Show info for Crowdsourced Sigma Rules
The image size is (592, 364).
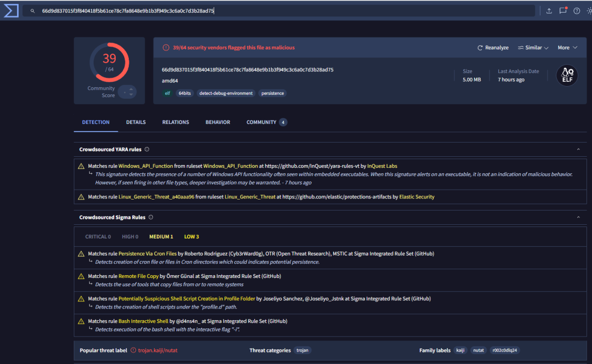[151, 218]
